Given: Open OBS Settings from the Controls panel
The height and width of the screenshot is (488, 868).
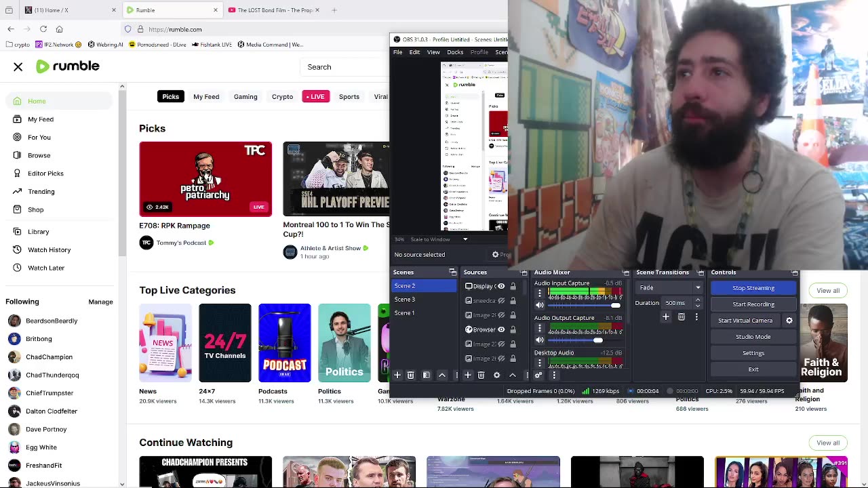Looking at the screenshot, I should point(753,353).
